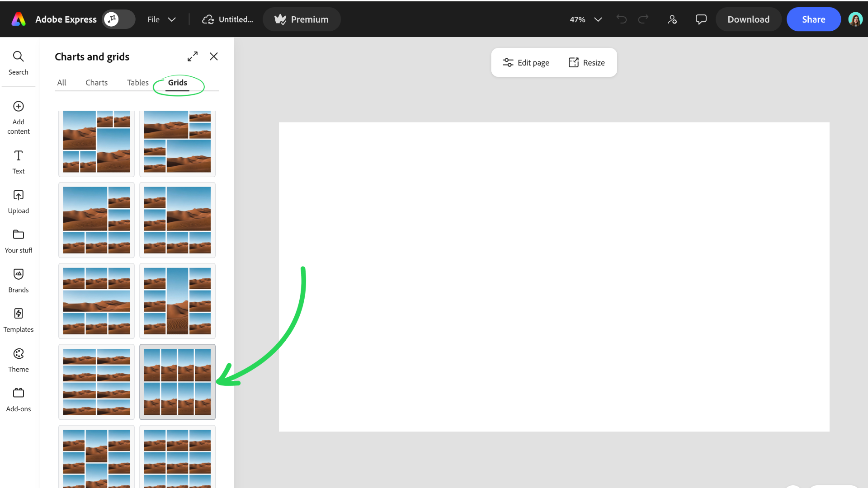
Task: Expand Charts and grids panel to full view
Action: (x=193, y=56)
